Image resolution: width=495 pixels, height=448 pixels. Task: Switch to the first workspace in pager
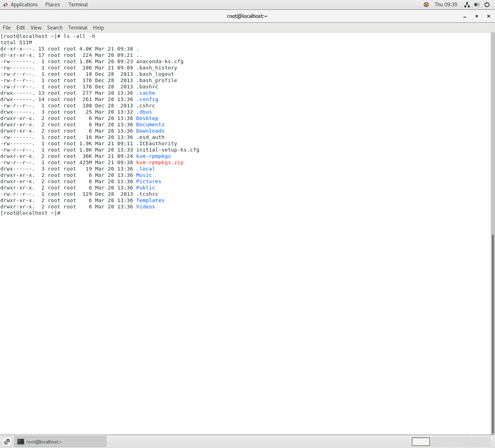tap(421, 442)
